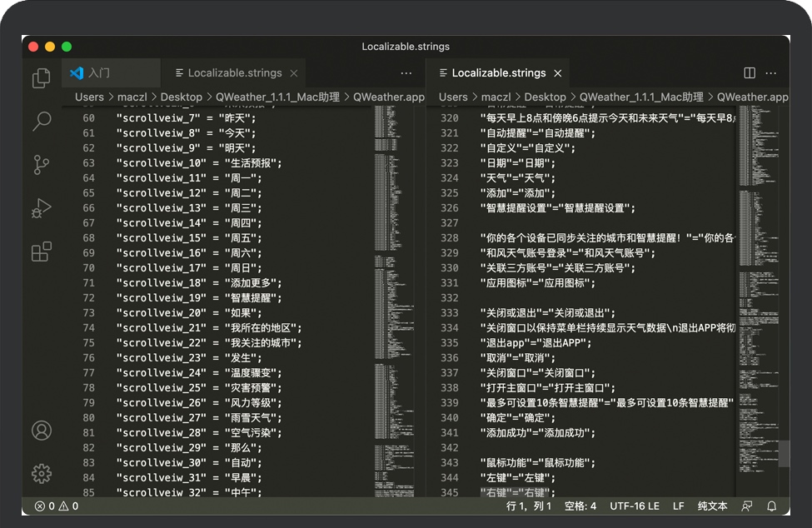Image resolution: width=812 pixels, height=528 pixels.
Task: Open the Run and Debug view
Action: click(x=41, y=208)
